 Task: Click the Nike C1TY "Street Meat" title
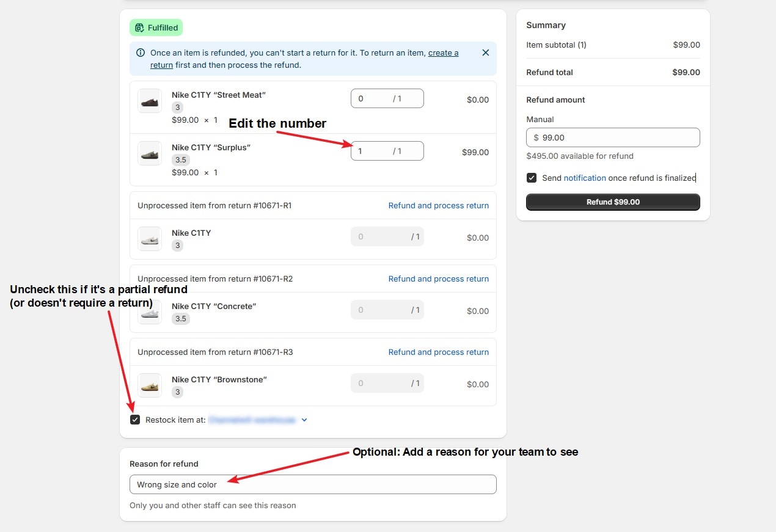(x=219, y=95)
